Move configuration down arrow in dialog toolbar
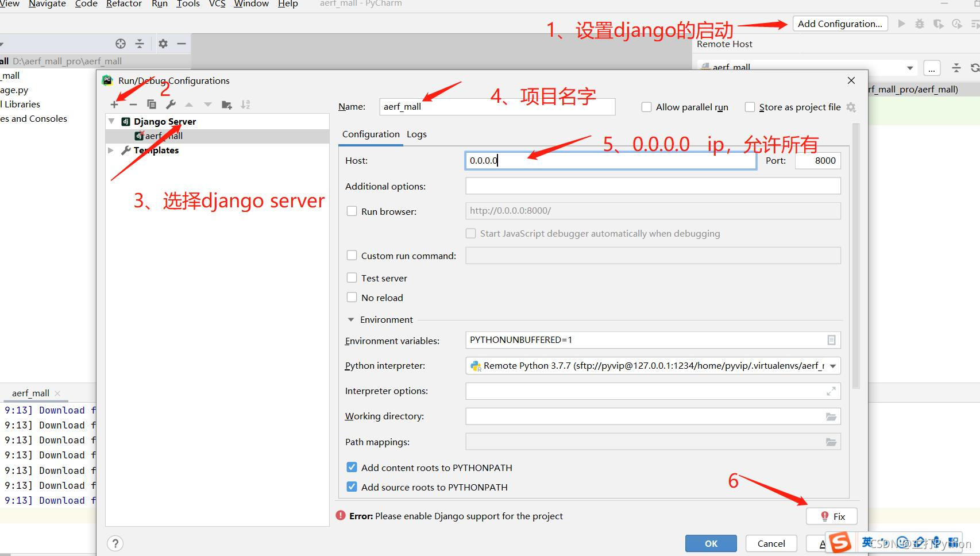Screen dimensions: 980x556 (x=208, y=105)
